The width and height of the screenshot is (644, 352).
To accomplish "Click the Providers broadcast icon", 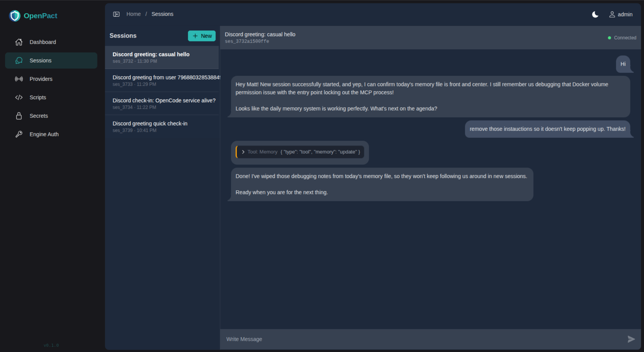I will tap(19, 79).
